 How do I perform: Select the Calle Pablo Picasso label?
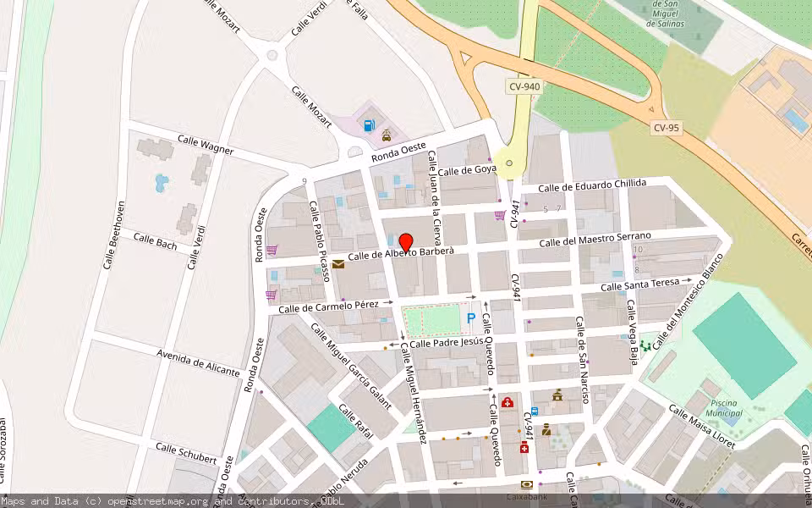click(320, 241)
